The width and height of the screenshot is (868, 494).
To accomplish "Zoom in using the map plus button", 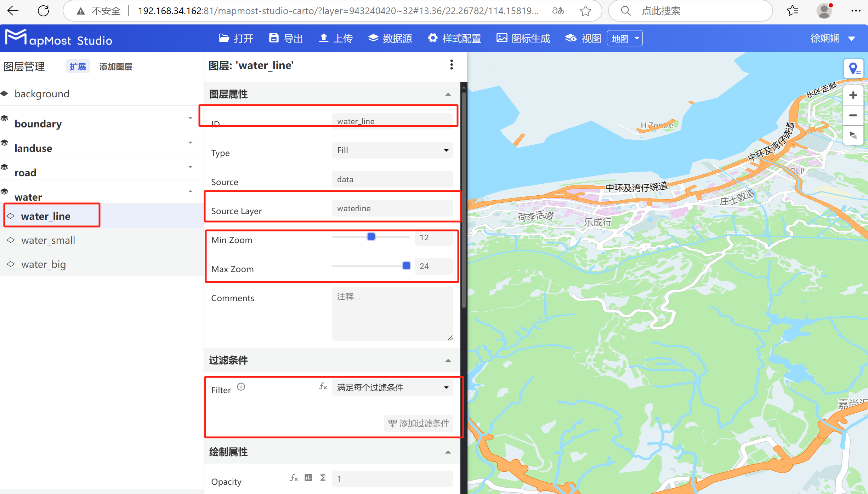I will point(853,94).
